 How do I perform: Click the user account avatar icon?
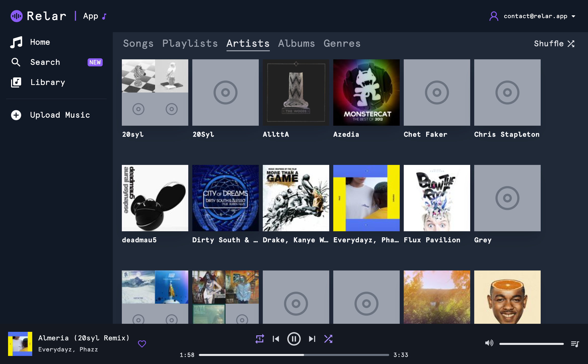coord(494,16)
